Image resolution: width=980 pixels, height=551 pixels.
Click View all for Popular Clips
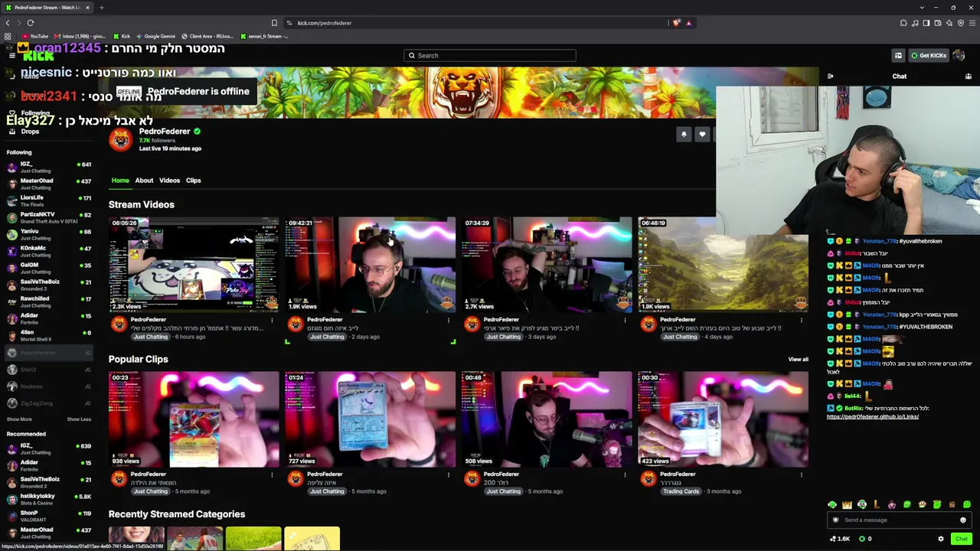(x=798, y=359)
